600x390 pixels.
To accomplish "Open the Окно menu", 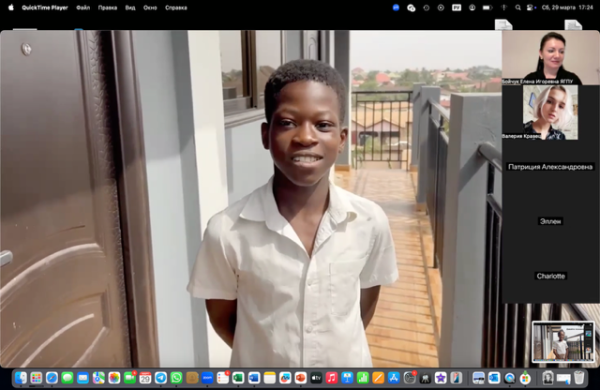I will coord(150,8).
